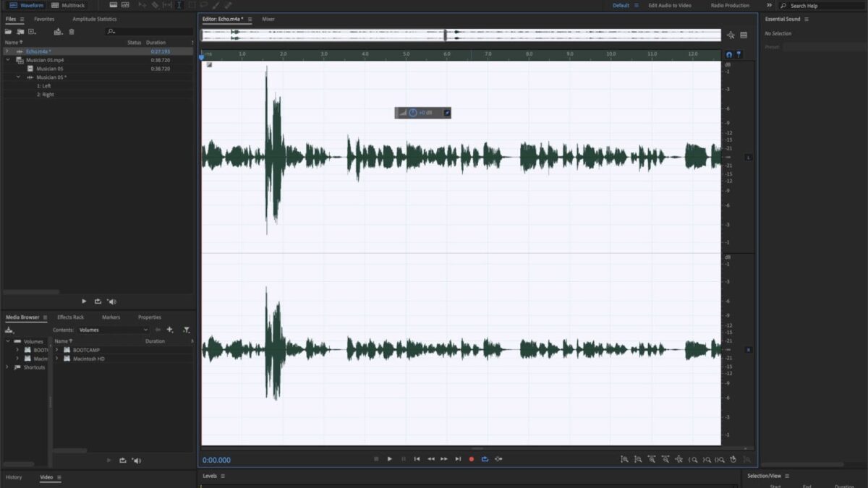Open the Amplitude Statistics tab
Viewport: 868px width, 488px height.
[x=94, y=19]
